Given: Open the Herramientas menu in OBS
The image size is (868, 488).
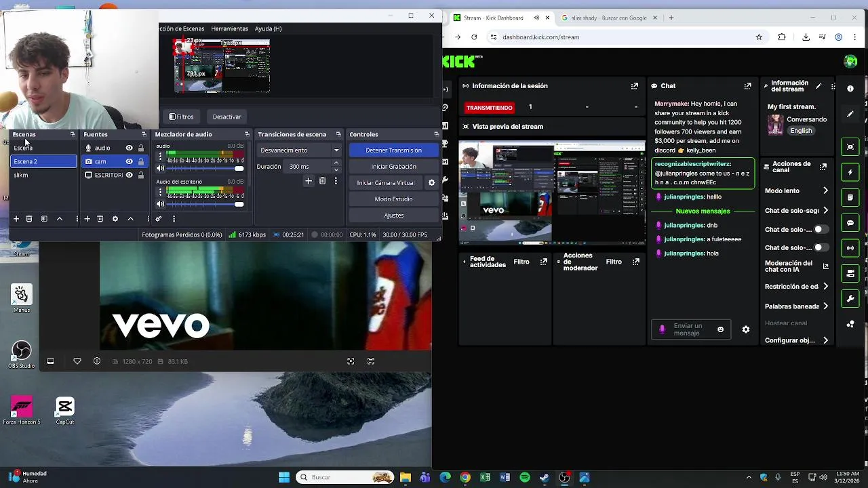Looking at the screenshot, I should (x=229, y=28).
